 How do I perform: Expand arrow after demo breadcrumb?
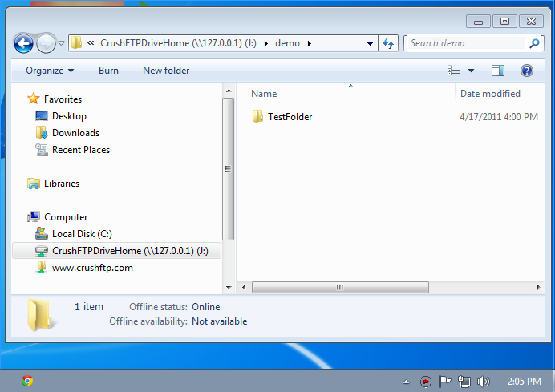coord(310,43)
